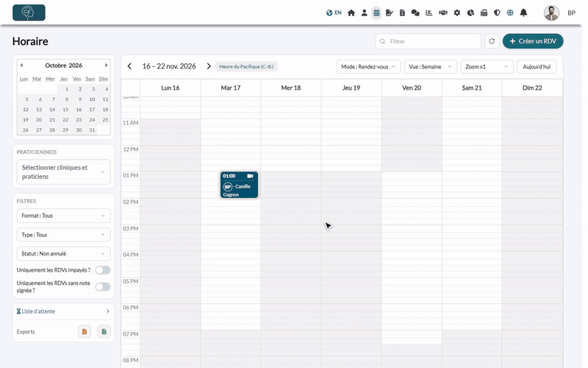
Task: Click the orange export file icon
Action: [85, 332]
